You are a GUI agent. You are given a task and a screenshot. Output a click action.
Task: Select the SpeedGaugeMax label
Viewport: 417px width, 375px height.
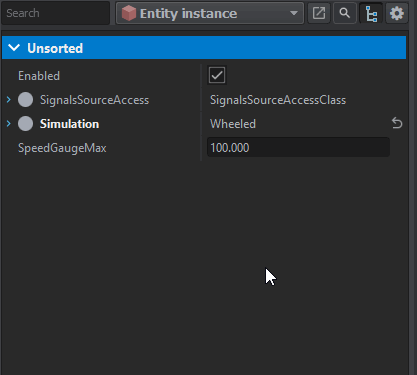[x=62, y=148]
